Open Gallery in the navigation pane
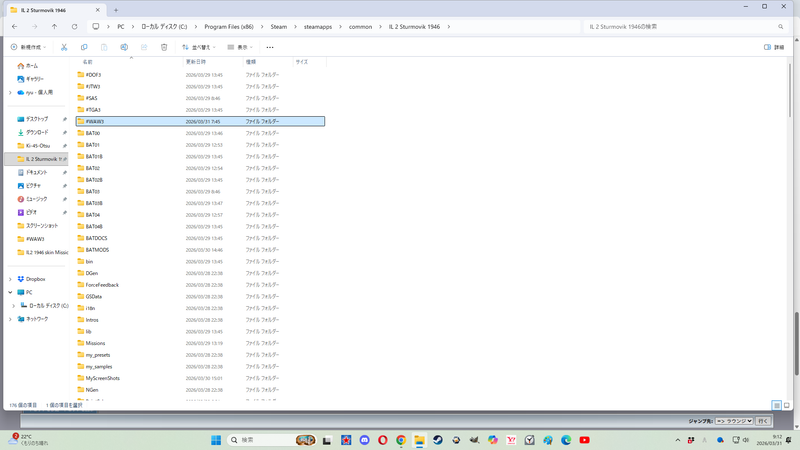The height and width of the screenshot is (450, 800). click(34, 79)
